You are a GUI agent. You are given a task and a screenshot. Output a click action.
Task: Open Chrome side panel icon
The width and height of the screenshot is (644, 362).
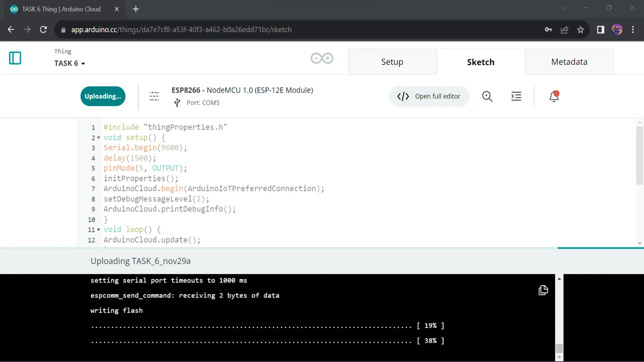click(x=601, y=30)
